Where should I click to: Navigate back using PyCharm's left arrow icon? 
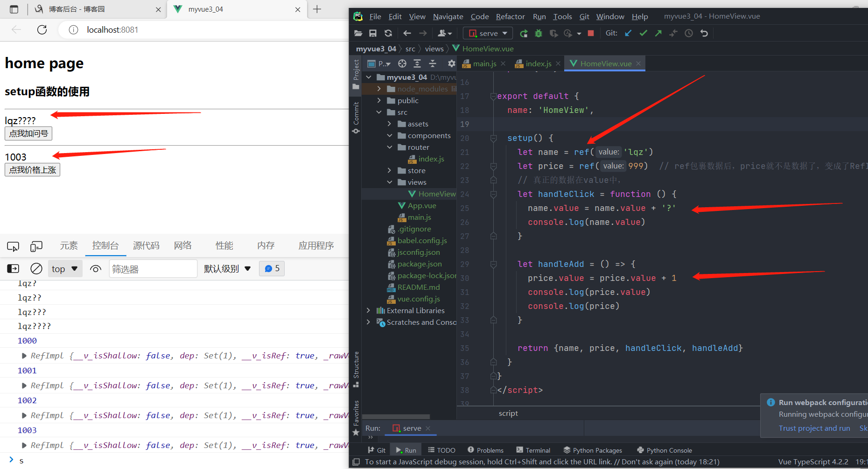pyautogui.click(x=407, y=33)
